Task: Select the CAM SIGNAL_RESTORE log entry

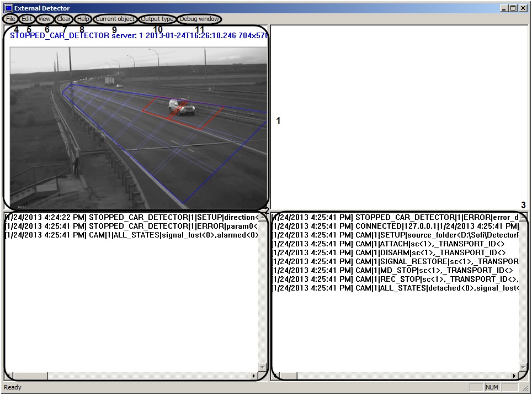Action: [x=395, y=262]
